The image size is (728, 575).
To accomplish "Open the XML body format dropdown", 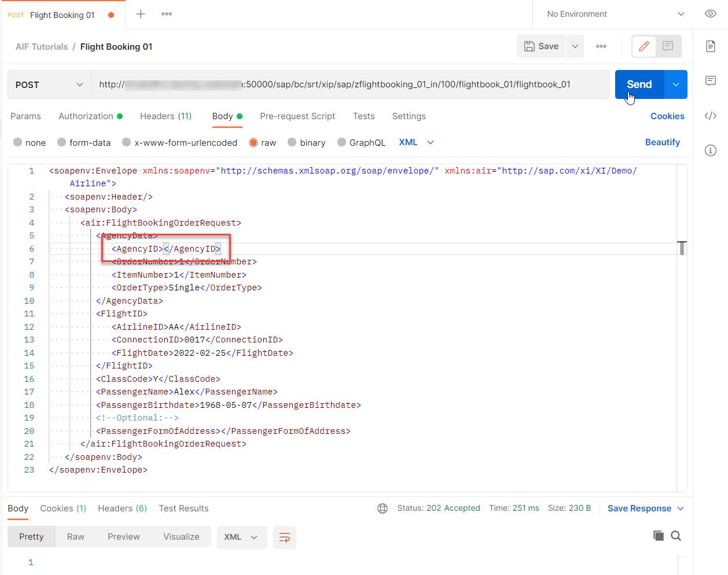I will pos(416,142).
